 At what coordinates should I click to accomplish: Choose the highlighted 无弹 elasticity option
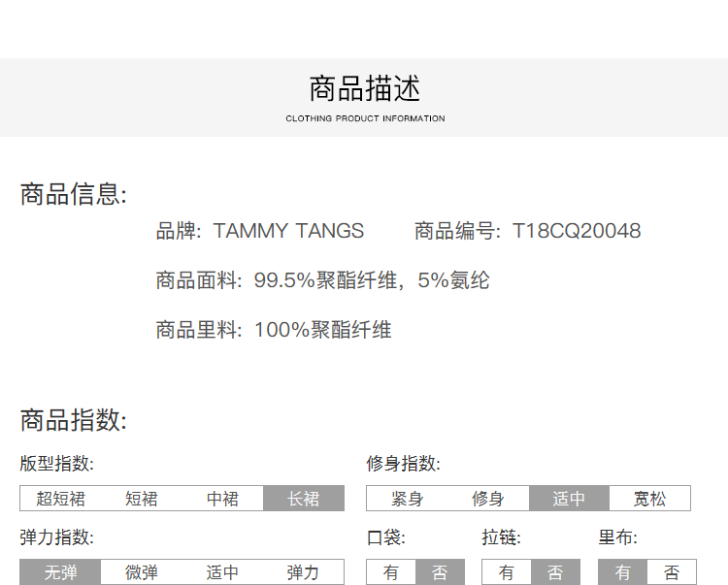(60, 572)
